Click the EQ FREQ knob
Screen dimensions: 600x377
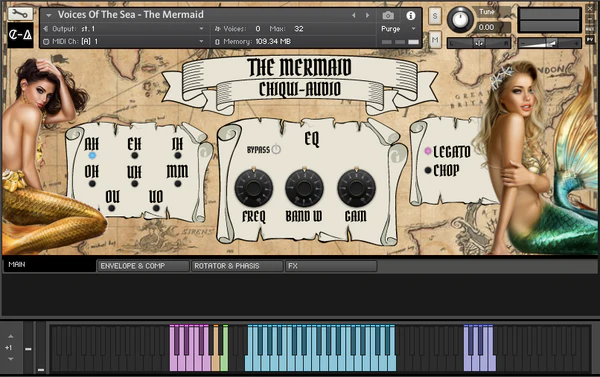(254, 188)
